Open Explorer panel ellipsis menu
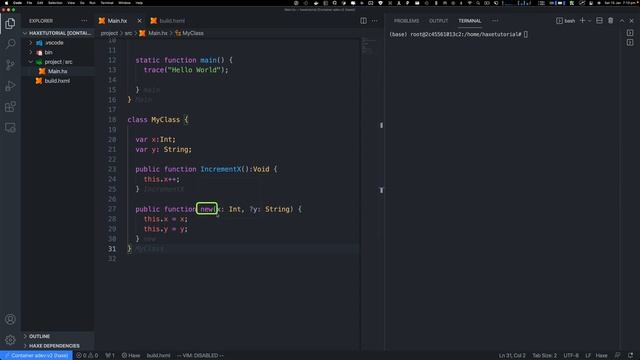 tap(84, 20)
